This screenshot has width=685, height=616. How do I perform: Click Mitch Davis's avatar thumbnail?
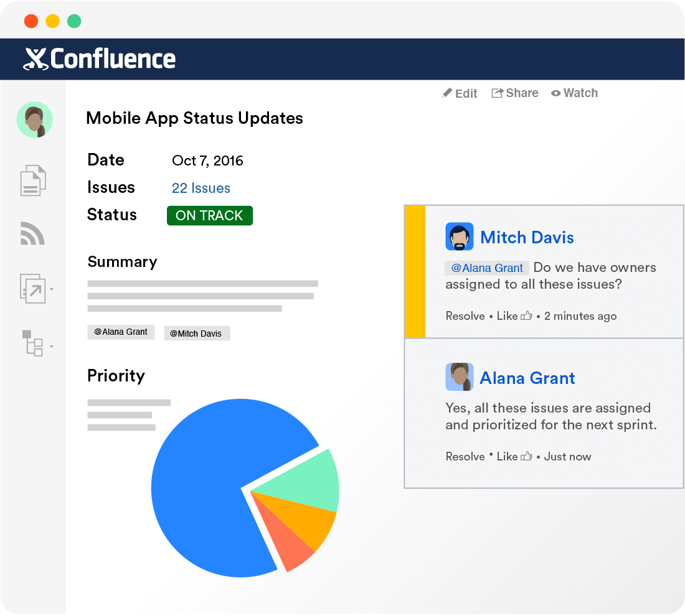pos(460,236)
